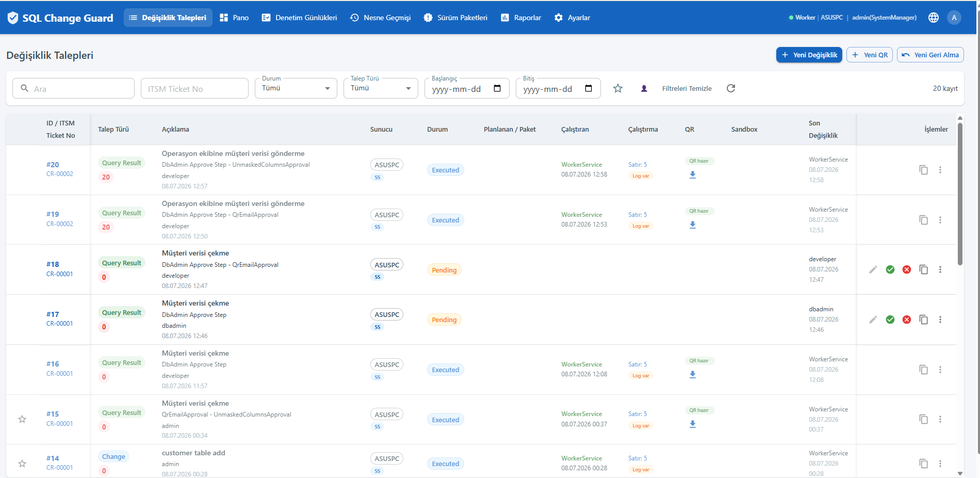Toggle the my-requests person filter

[644, 88]
